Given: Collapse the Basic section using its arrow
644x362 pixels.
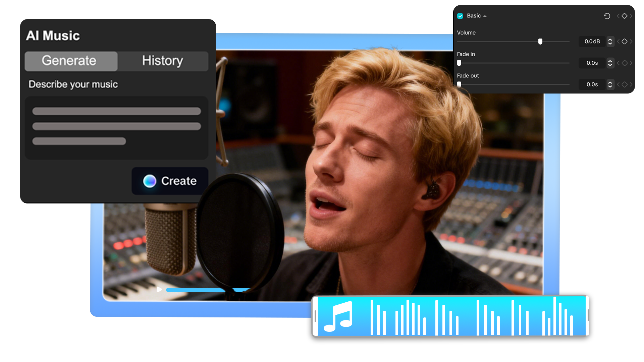Looking at the screenshot, I should [x=484, y=15].
